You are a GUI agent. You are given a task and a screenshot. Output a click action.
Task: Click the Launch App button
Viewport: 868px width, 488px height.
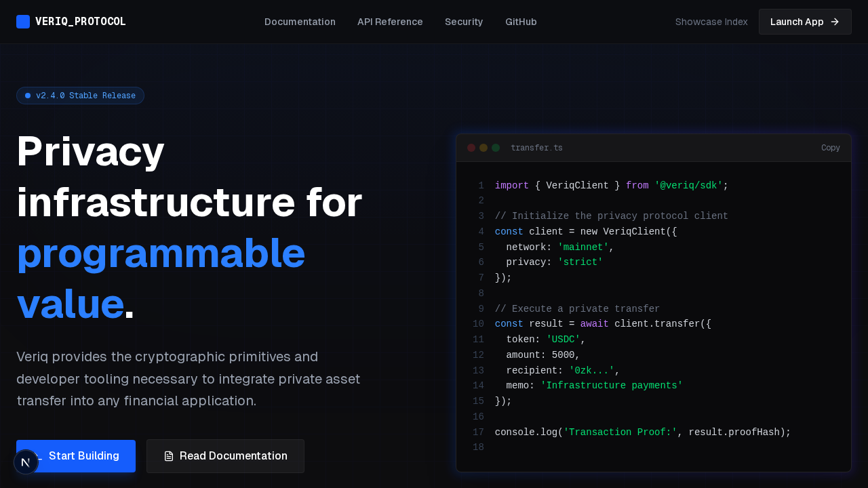[x=805, y=22]
